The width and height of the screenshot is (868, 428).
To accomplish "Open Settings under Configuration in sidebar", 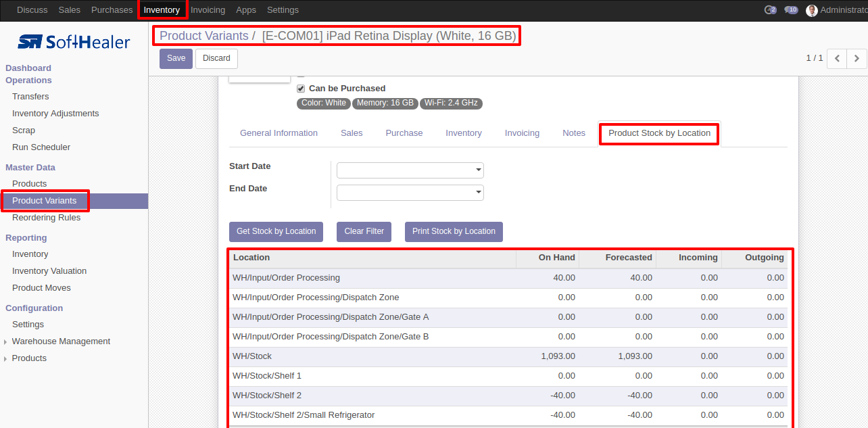I will pos(28,325).
